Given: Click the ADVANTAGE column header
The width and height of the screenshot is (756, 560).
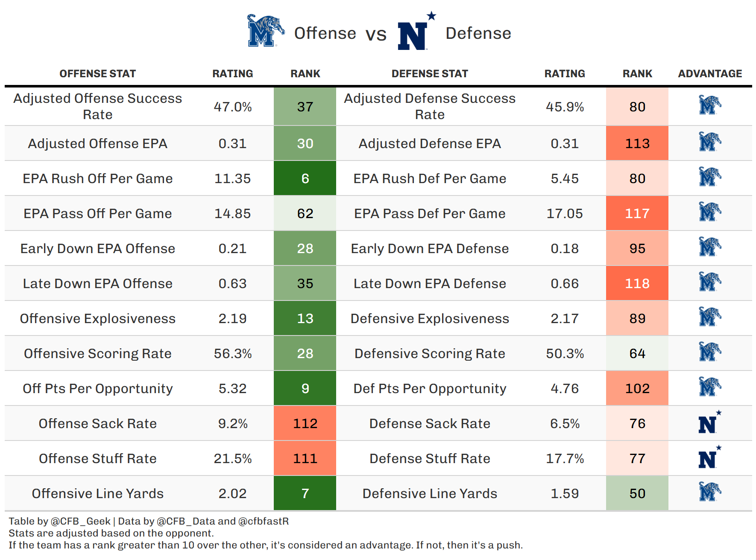Looking at the screenshot, I should click(710, 74).
